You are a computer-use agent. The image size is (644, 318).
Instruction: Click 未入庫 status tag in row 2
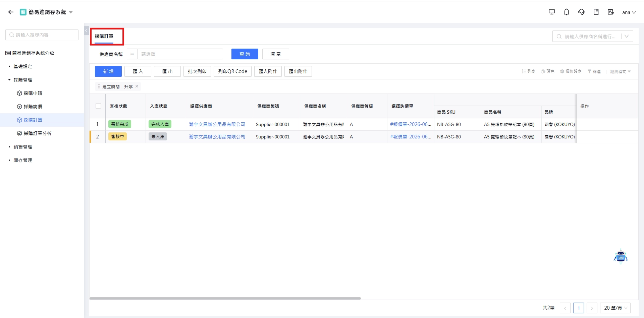[x=158, y=137]
